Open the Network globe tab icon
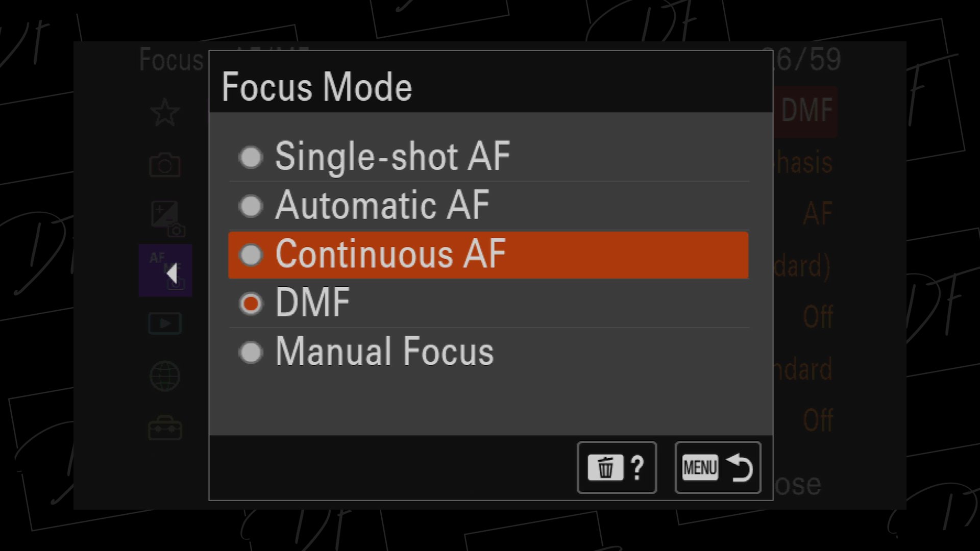Screen dimensions: 980x551 pyautogui.click(x=164, y=377)
